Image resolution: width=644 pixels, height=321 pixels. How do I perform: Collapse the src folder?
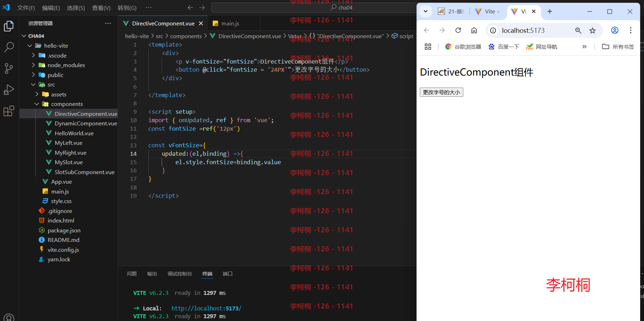pos(33,84)
